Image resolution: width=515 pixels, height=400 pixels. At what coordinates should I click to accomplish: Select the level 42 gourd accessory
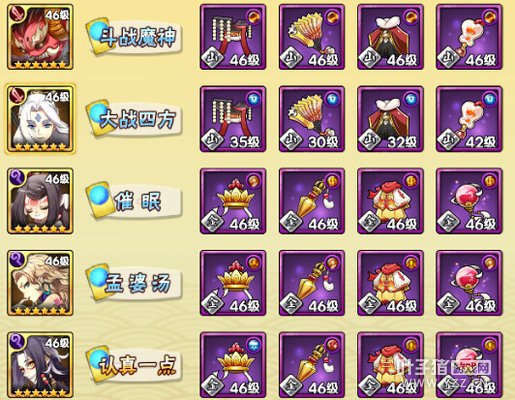pyautogui.click(x=469, y=119)
